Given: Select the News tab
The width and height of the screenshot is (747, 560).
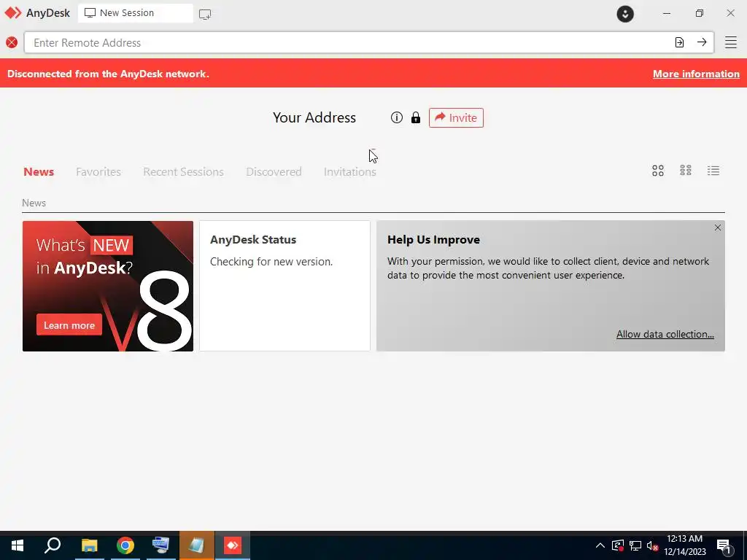Looking at the screenshot, I should tap(39, 172).
